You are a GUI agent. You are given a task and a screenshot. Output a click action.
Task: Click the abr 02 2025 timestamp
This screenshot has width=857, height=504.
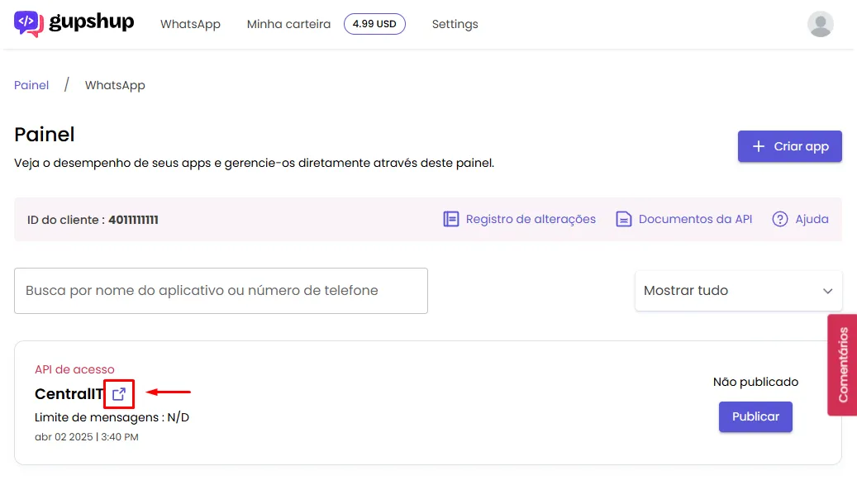click(x=86, y=437)
